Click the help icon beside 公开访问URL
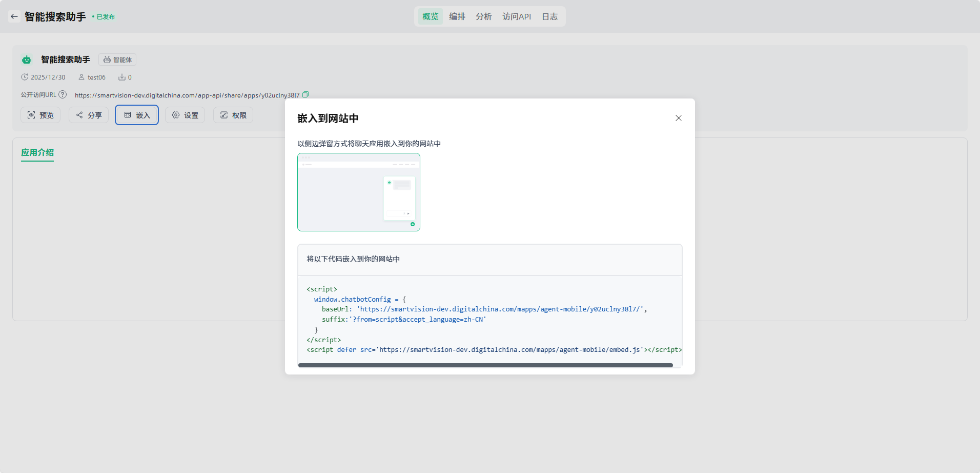 tap(63, 94)
